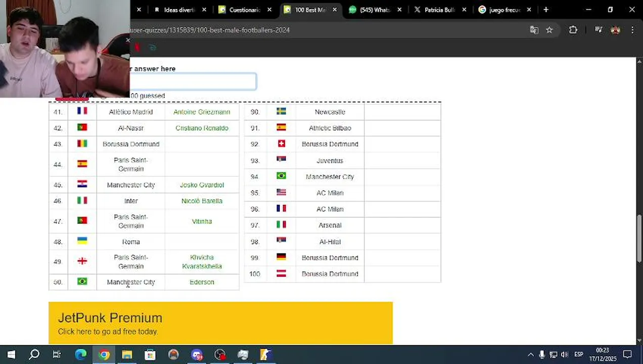Click the Vitinha answer
Screen dimensions: 643x364
pyautogui.click(x=202, y=221)
